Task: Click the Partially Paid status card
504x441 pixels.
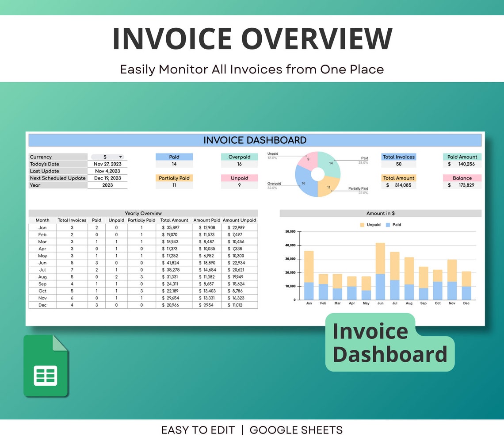Action: click(174, 181)
